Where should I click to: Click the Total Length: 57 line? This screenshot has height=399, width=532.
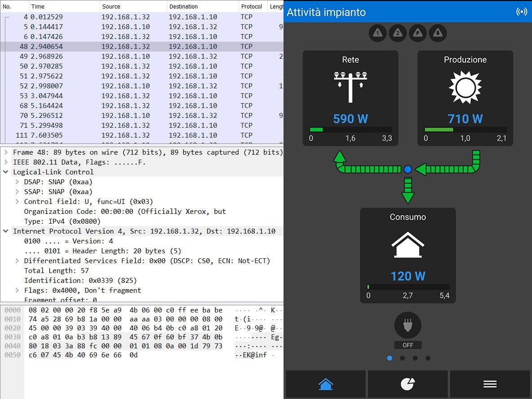coord(57,270)
